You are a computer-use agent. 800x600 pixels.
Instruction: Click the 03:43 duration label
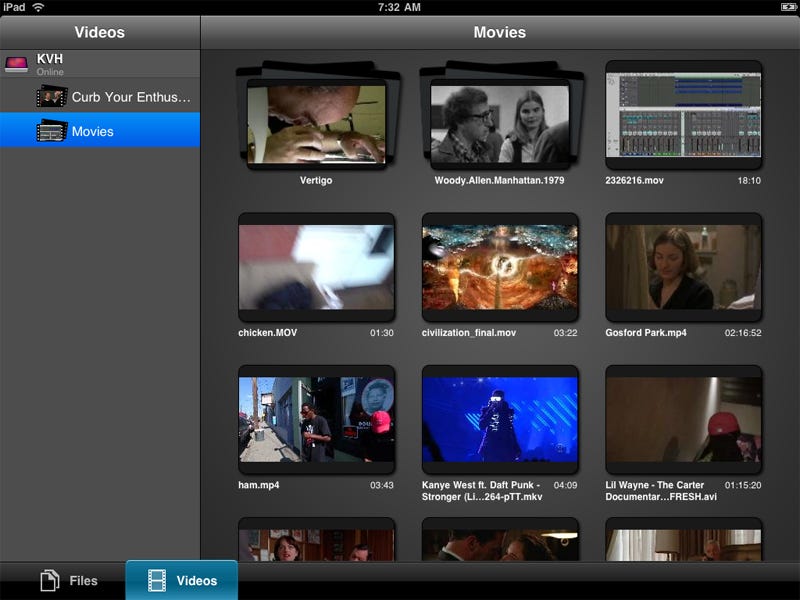point(382,485)
